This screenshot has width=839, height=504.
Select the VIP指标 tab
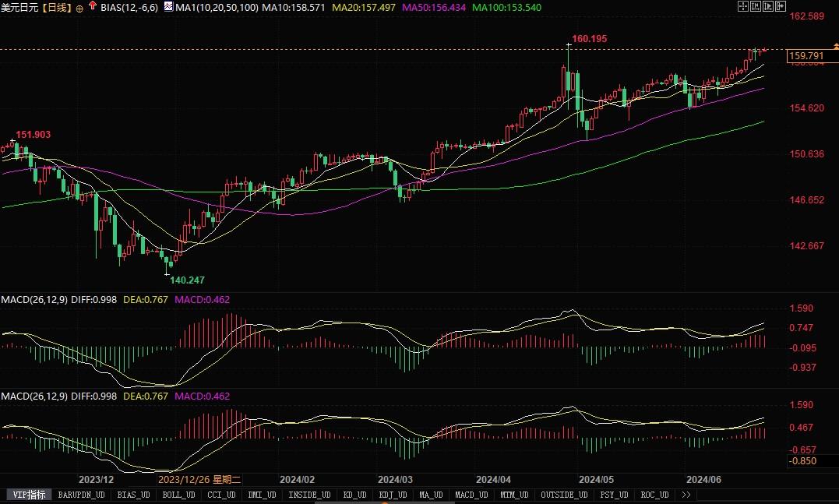(29, 495)
